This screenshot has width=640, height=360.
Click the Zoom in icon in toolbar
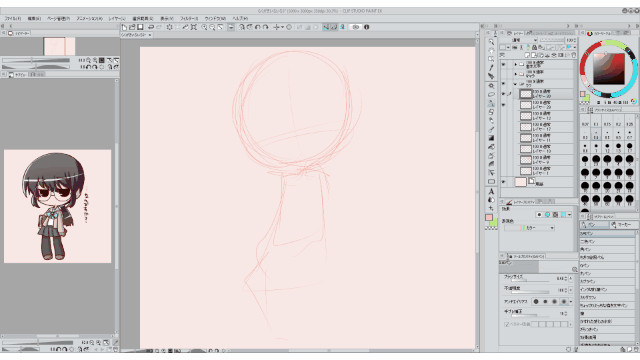[204, 27]
